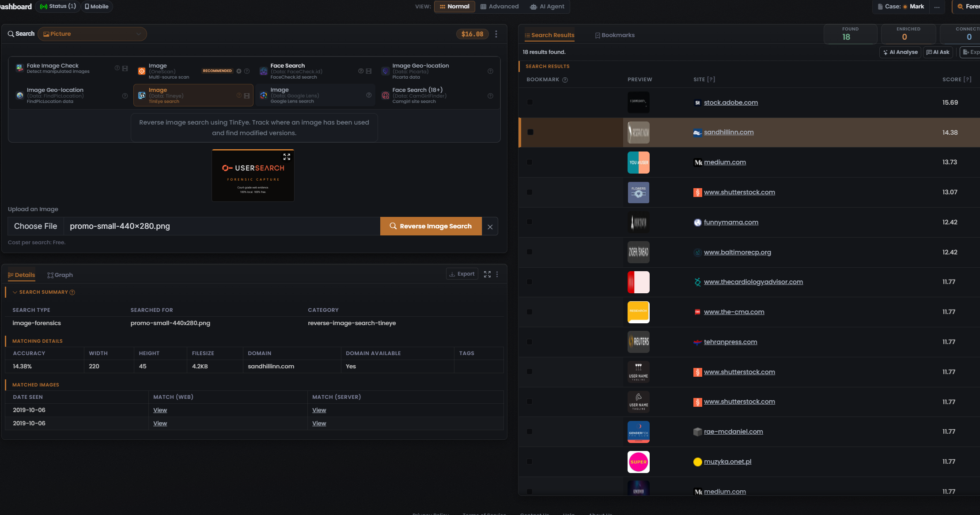Viewport: 980px width, 515px height.
Task: Open Details panel kebab menu
Action: 497,274
